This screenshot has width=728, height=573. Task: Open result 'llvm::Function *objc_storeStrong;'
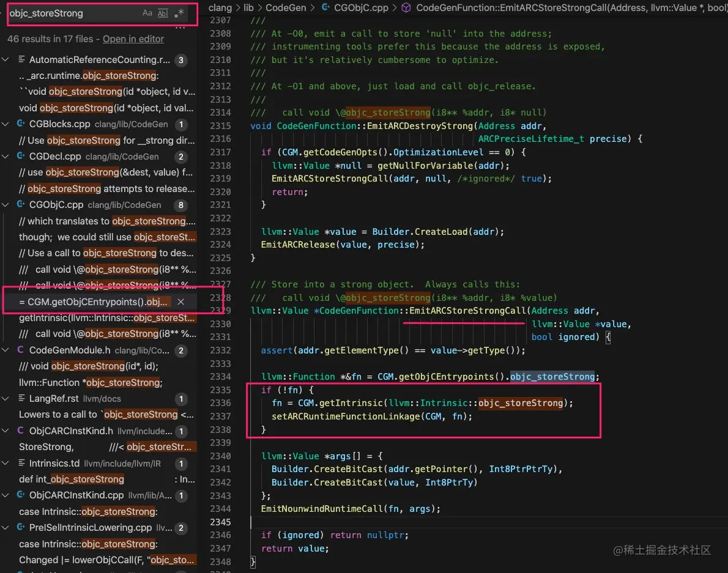point(91,382)
